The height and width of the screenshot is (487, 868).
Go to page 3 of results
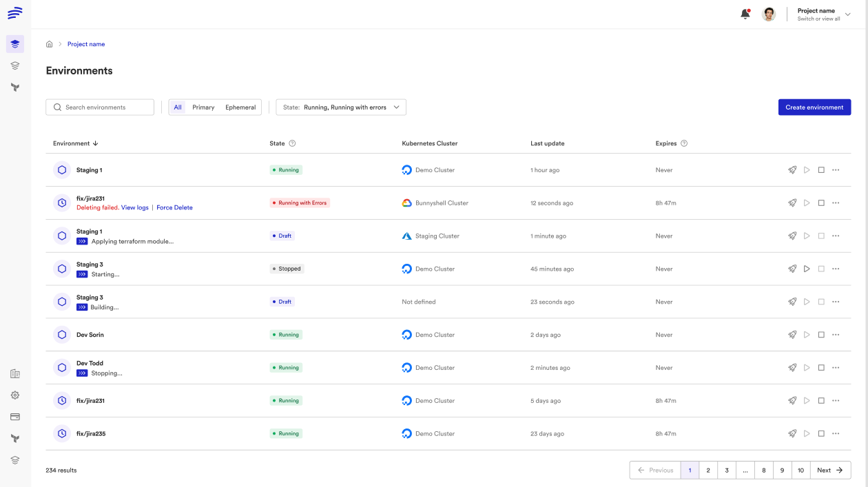click(x=726, y=470)
